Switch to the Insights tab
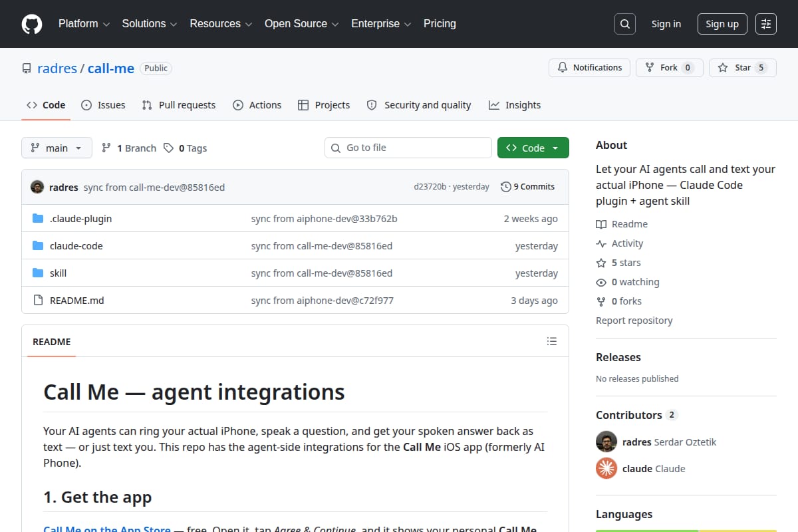The width and height of the screenshot is (798, 532). [x=515, y=105]
